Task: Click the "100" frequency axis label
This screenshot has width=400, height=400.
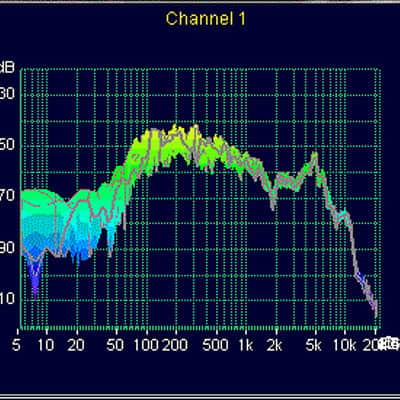Action: (x=146, y=345)
